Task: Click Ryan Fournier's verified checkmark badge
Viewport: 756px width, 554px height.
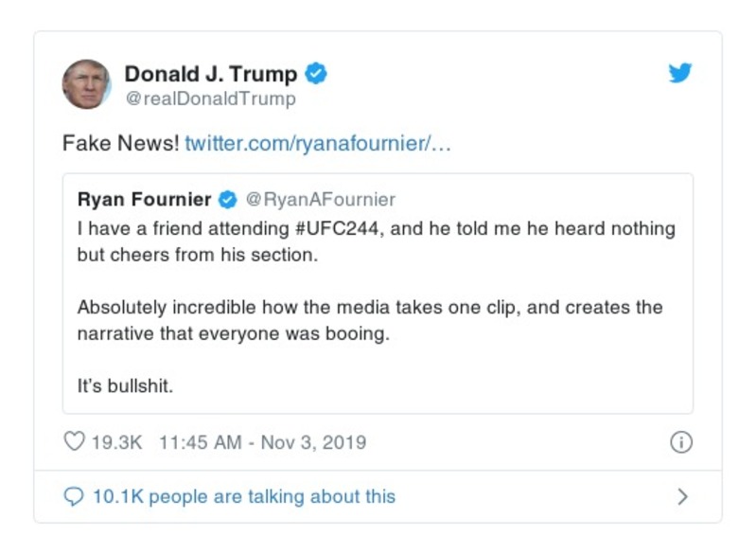Action: click(x=227, y=200)
